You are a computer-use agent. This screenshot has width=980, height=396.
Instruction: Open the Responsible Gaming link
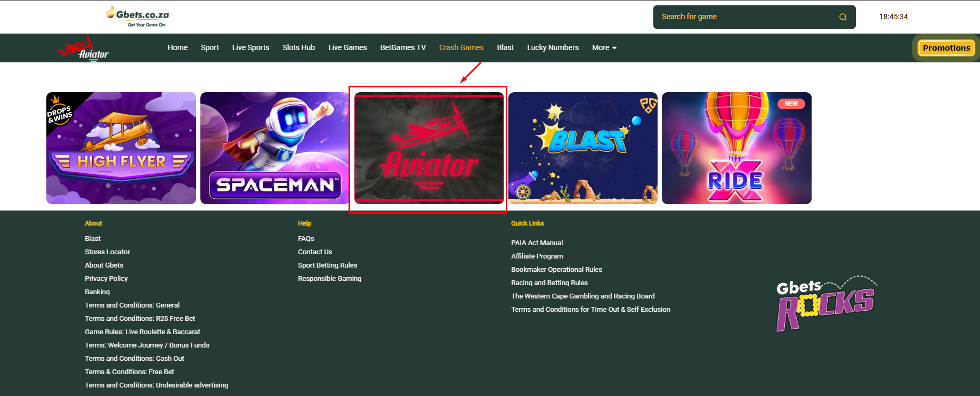click(329, 278)
